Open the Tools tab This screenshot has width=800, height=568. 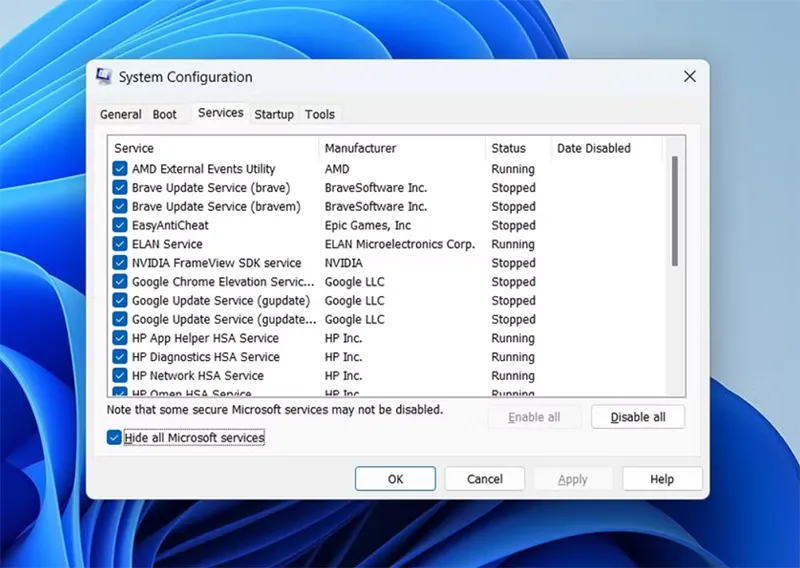(320, 115)
